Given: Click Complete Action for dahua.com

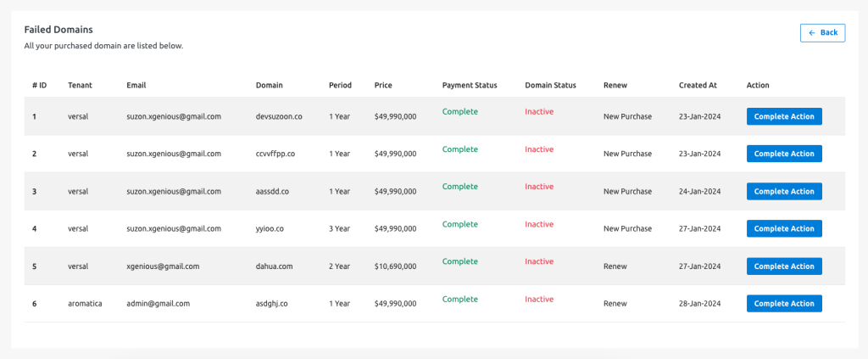Looking at the screenshot, I should pyautogui.click(x=784, y=266).
